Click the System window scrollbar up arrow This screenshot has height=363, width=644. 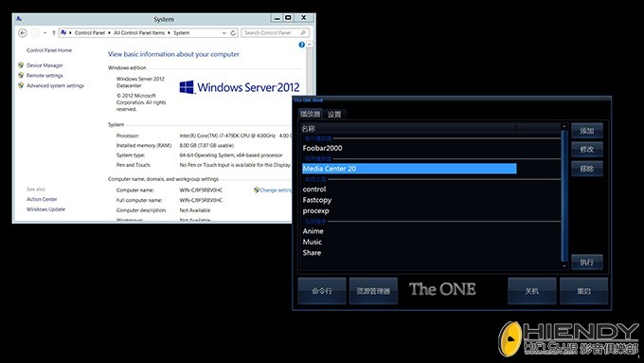310,45
